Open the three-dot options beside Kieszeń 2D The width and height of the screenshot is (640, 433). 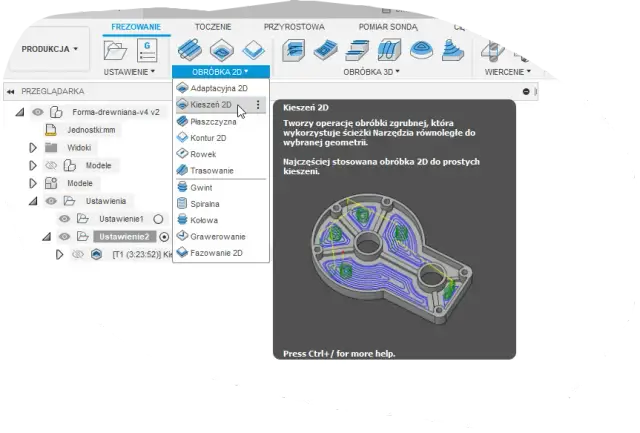click(x=258, y=105)
